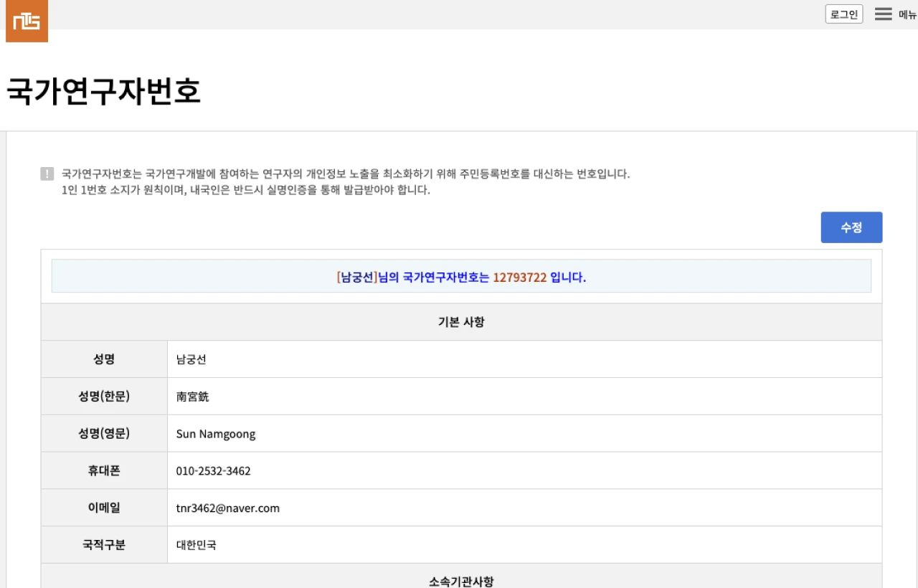Click the bracketed name 남궁선 in banner
918x588 pixels.
pyautogui.click(x=356, y=278)
